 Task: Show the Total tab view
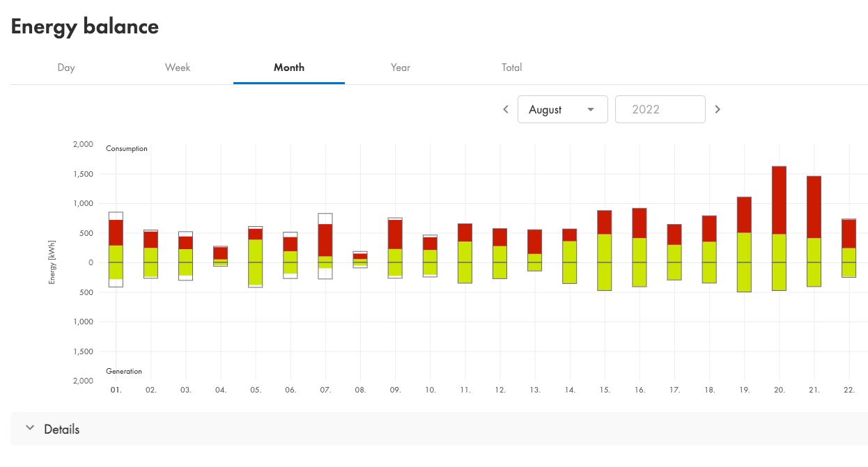pyautogui.click(x=512, y=68)
